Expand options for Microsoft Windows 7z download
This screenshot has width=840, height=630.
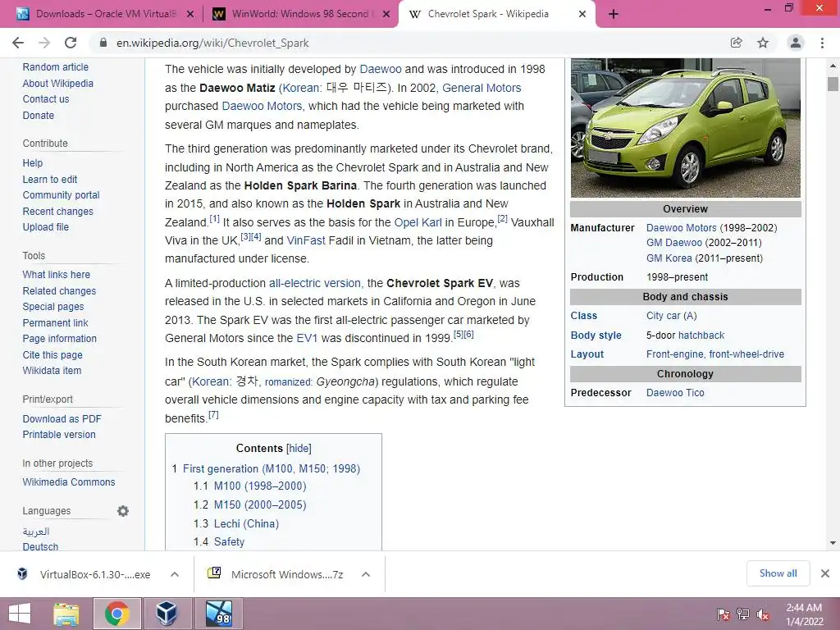[366, 574]
